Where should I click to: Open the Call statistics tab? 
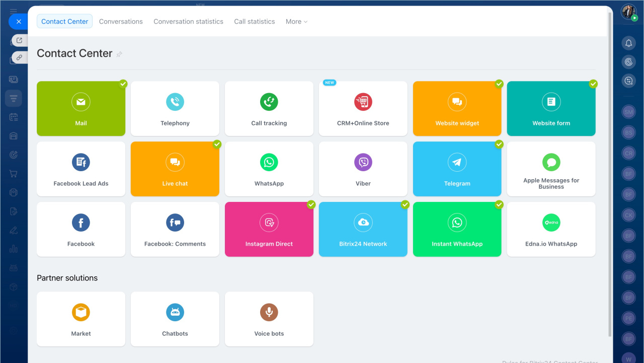(x=255, y=22)
